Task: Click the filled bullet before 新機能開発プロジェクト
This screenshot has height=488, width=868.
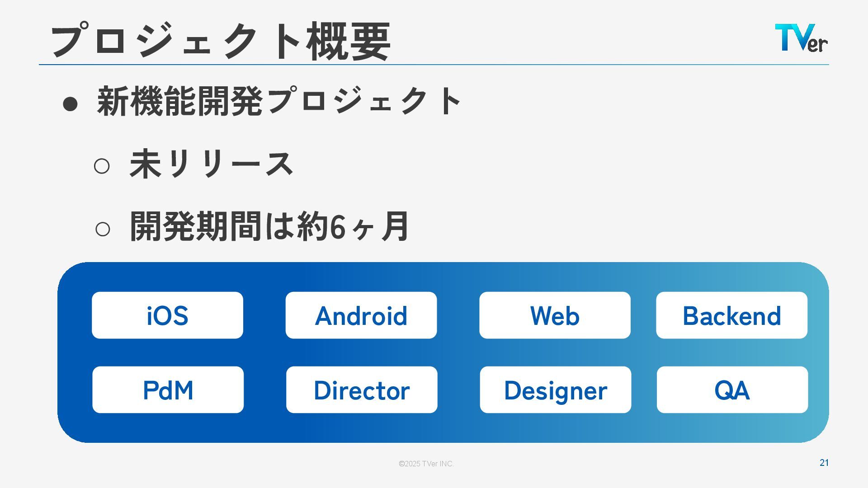Action: 70,104
